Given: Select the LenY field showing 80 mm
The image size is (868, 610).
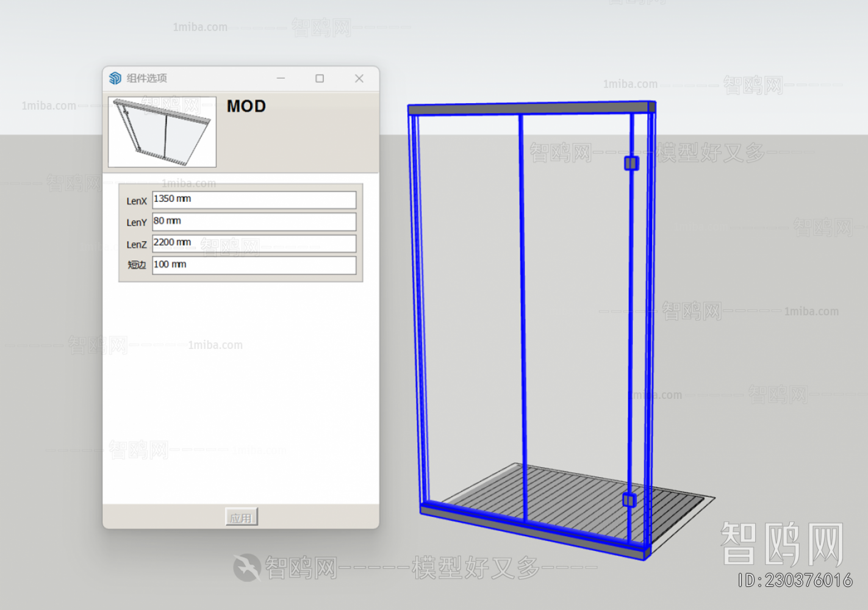Looking at the screenshot, I should pyautogui.click(x=254, y=221).
